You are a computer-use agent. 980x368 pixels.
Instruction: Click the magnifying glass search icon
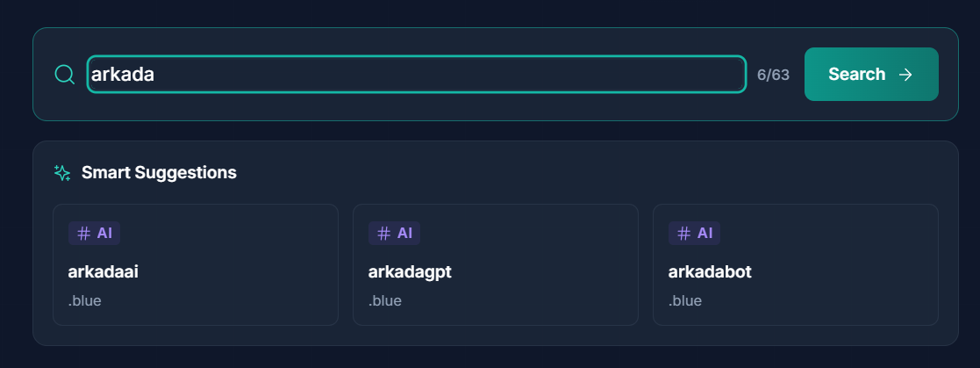[x=64, y=75]
